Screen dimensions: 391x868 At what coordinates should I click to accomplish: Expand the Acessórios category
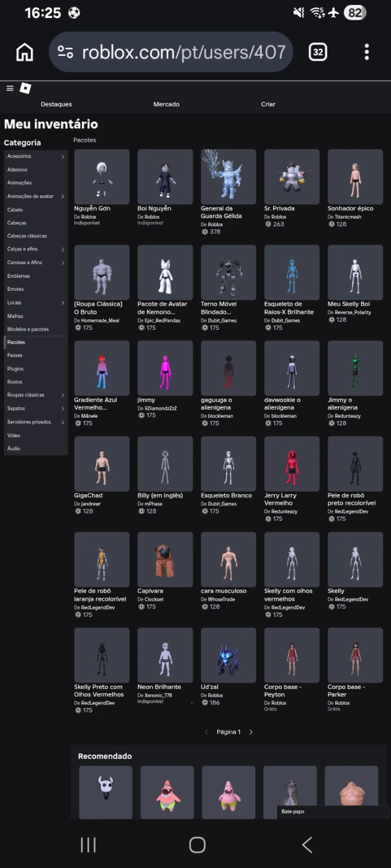63,157
